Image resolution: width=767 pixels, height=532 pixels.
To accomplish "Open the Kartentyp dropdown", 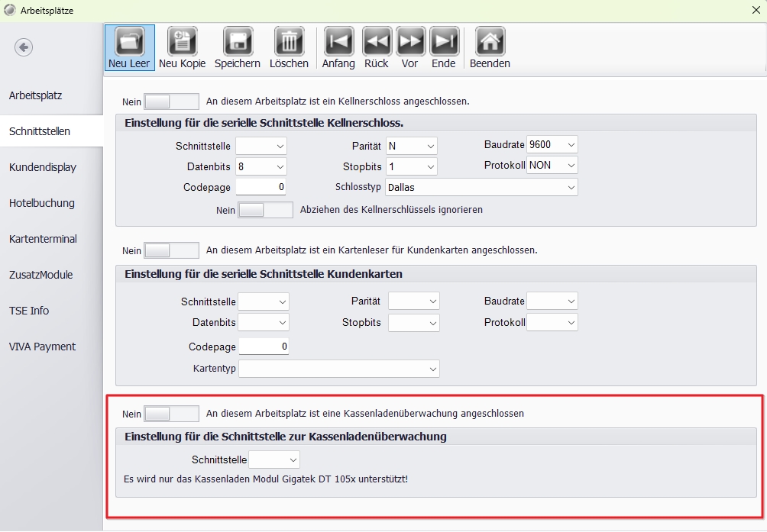I will click(x=339, y=369).
